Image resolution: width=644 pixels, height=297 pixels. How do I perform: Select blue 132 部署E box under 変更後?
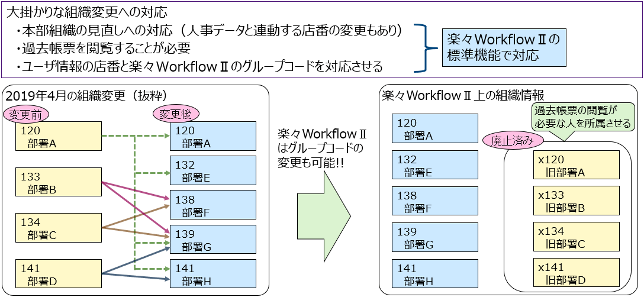(213, 170)
